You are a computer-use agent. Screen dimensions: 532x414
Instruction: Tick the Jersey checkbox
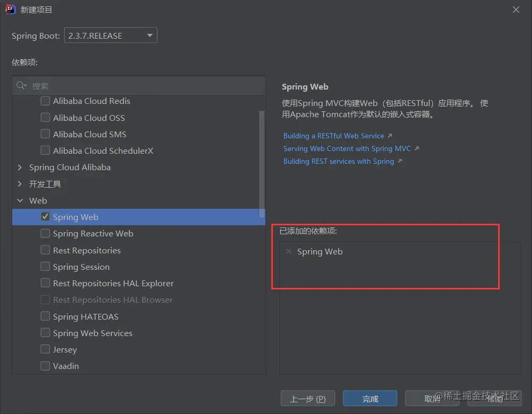(45, 349)
